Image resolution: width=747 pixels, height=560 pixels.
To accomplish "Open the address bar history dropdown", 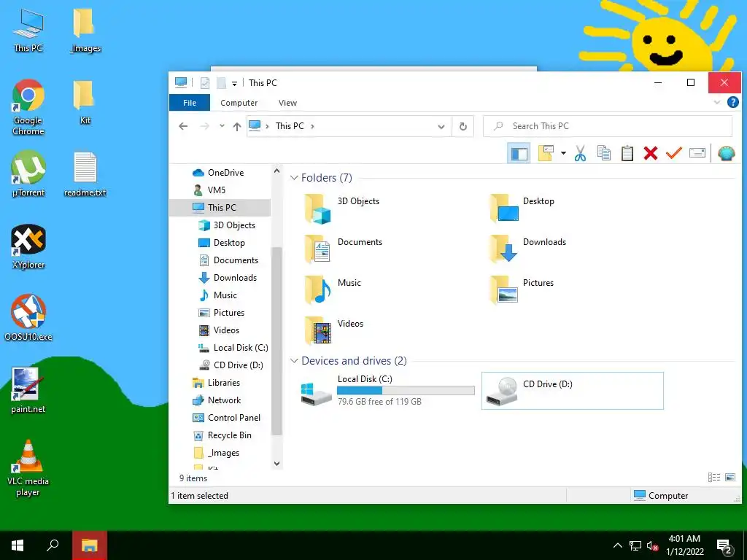I will click(441, 127).
